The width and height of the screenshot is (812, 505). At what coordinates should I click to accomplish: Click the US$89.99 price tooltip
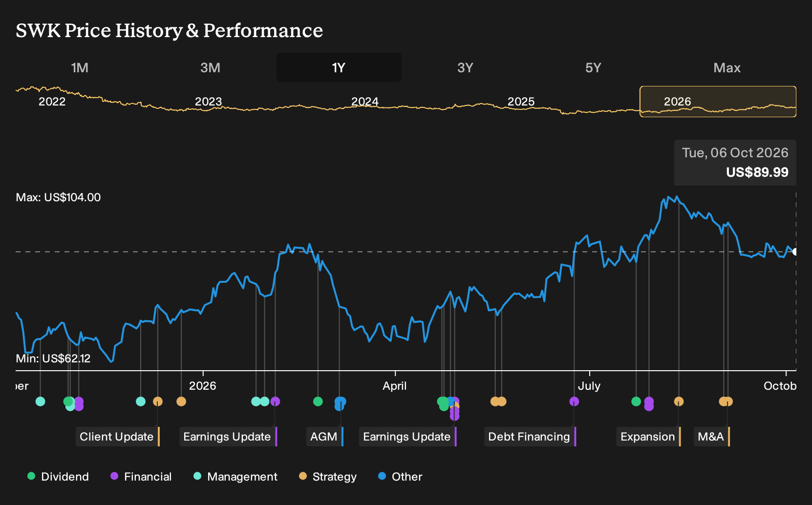click(735, 163)
